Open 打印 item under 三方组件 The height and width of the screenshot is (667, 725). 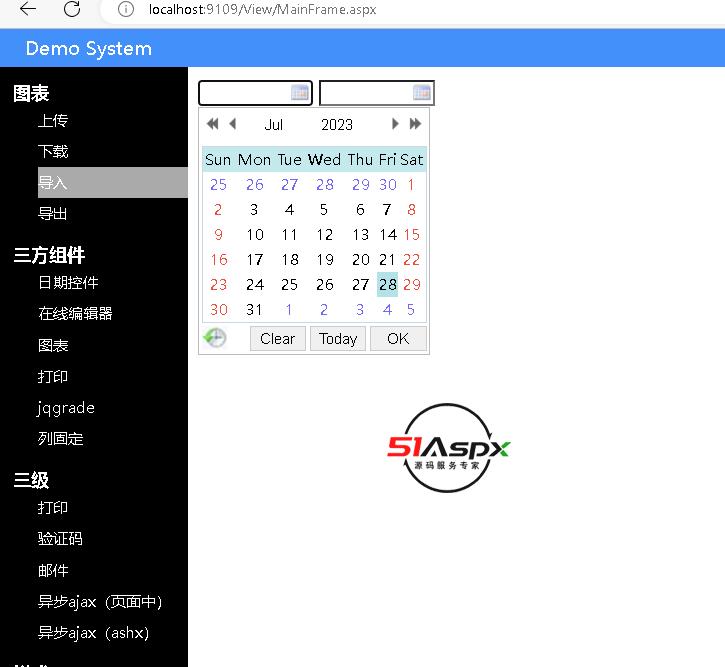pos(53,376)
